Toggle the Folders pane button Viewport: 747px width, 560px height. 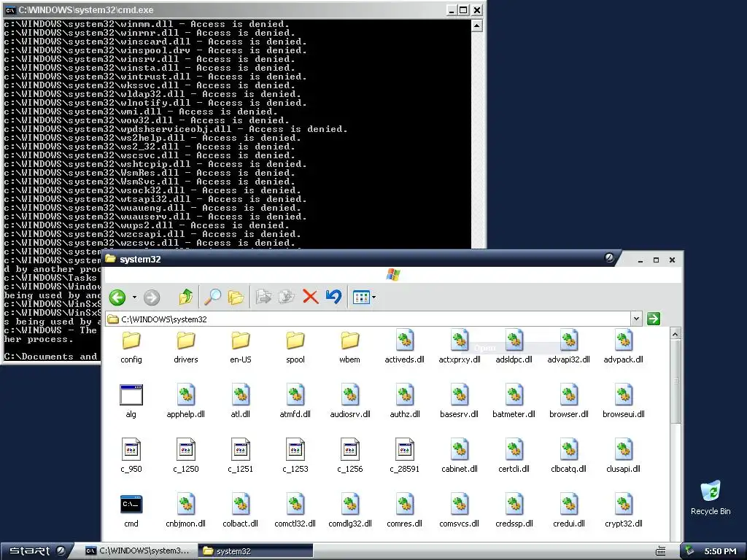pos(236,297)
